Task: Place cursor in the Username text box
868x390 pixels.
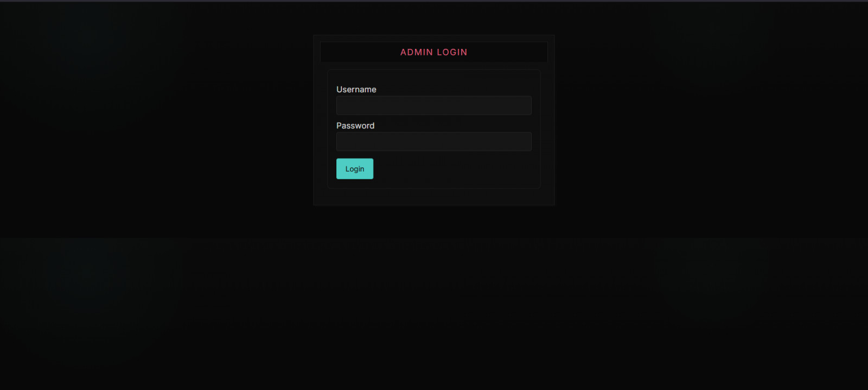Action: 433,105
